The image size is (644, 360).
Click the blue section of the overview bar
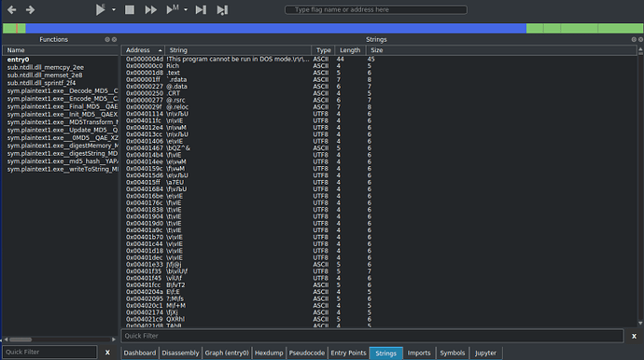click(x=276, y=28)
